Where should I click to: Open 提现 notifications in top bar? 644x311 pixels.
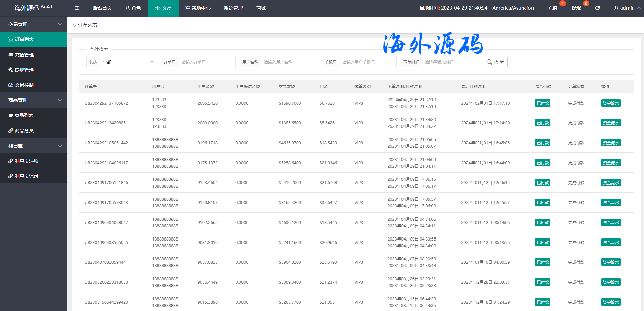point(576,8)
